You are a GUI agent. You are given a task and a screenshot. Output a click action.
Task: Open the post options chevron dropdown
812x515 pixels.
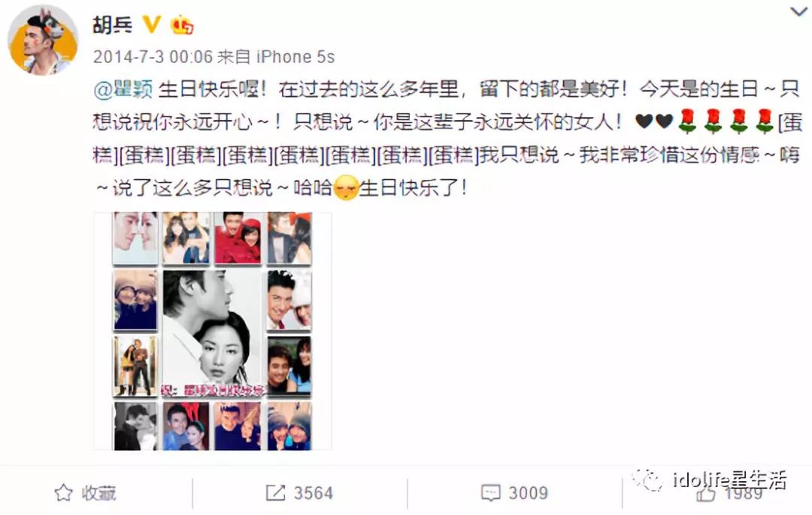[x=799, y=11]
